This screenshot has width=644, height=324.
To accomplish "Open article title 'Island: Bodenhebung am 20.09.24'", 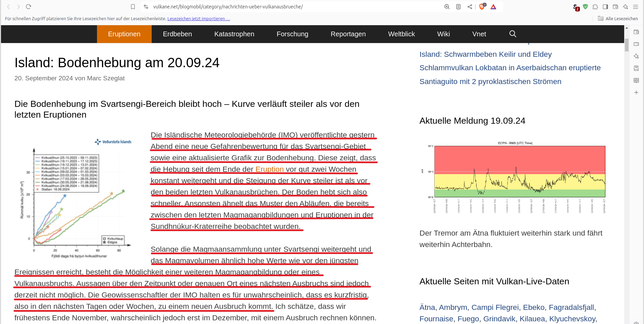I will 117,63.
